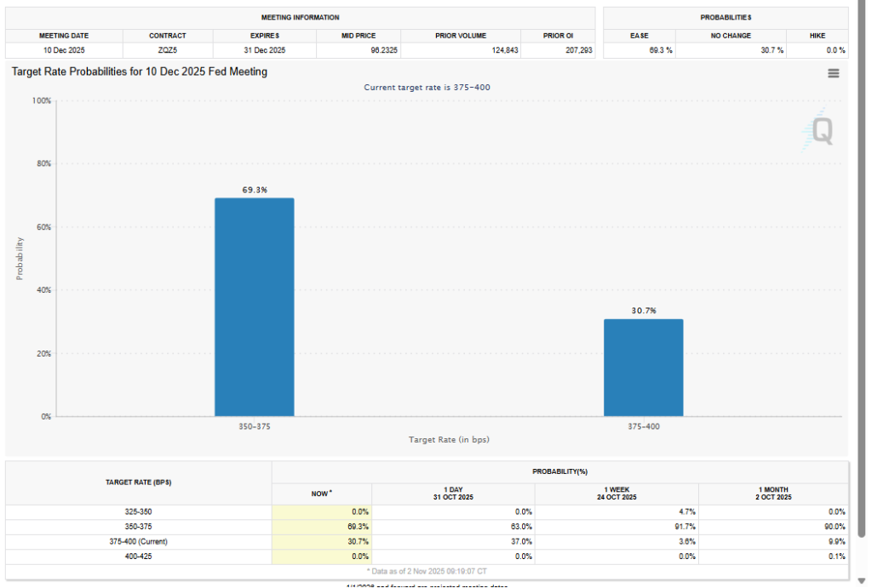
Task: Click the 1 WEEK 24 OCT 2025 header
Action: click(617, 494)
